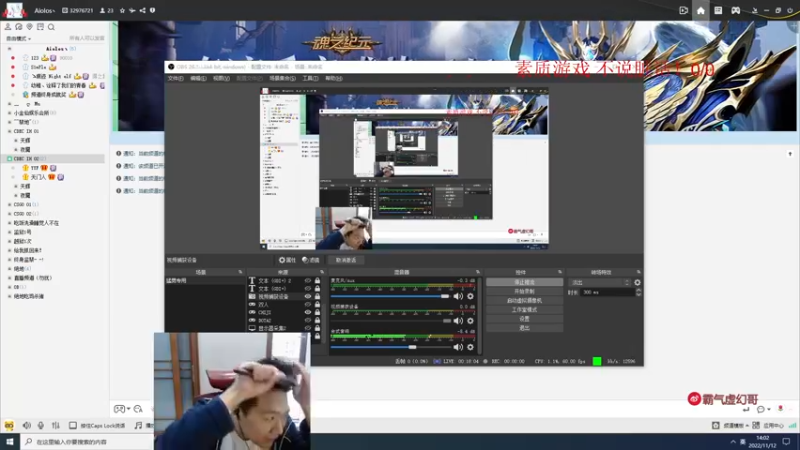Image resolution: width=800 pixels, height=450 pixels.
Task: Click the Windows taskbar search box
Action: click(87, 442)
